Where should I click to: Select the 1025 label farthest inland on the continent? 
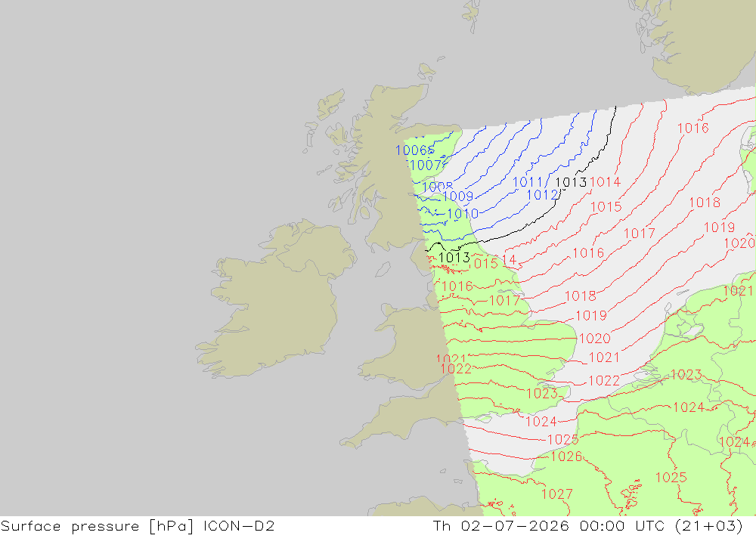coord(671,478)
